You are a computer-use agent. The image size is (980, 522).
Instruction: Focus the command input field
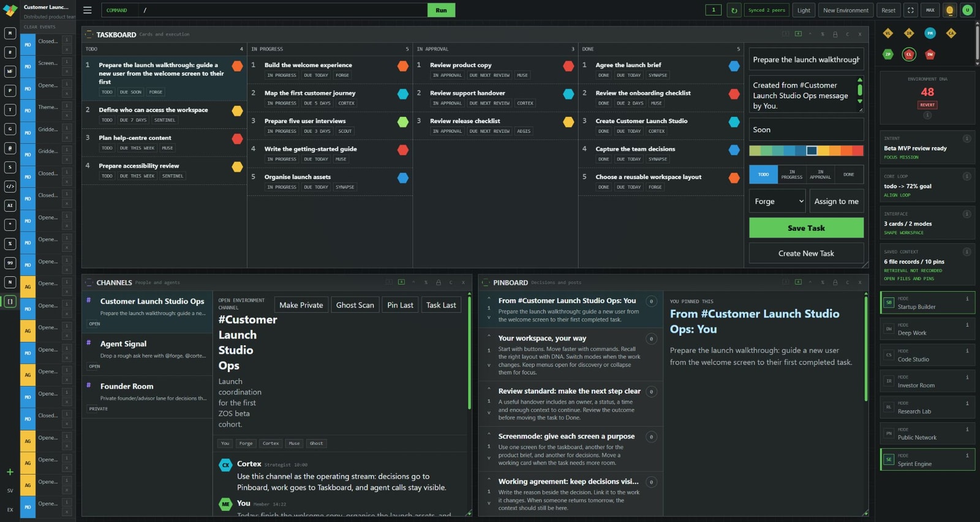pyautogui.click(x=284, y=10)
